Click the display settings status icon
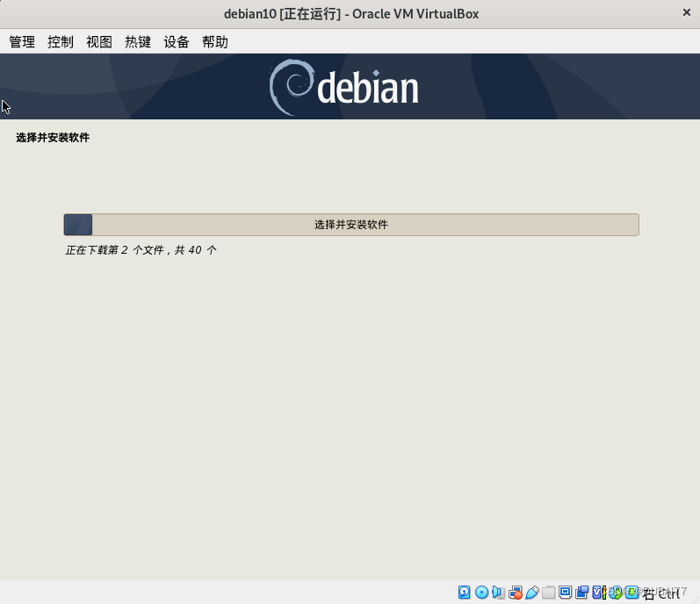700x604 pixels. [565, 593]
